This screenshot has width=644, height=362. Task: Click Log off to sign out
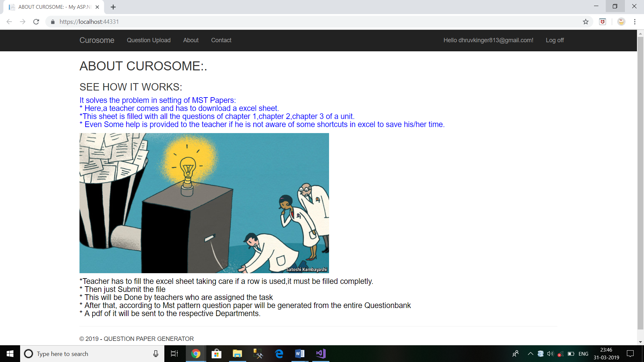pyautogui.click(x=554, y=40)
